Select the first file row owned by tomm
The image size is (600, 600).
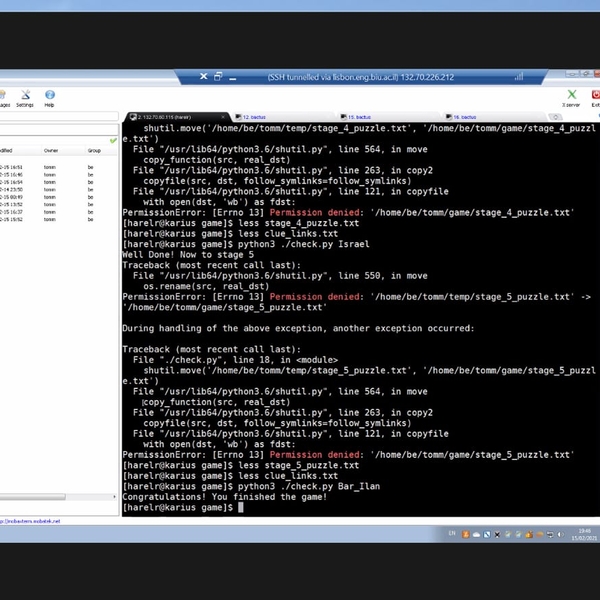pyautogui.click(x=50, y=167)
